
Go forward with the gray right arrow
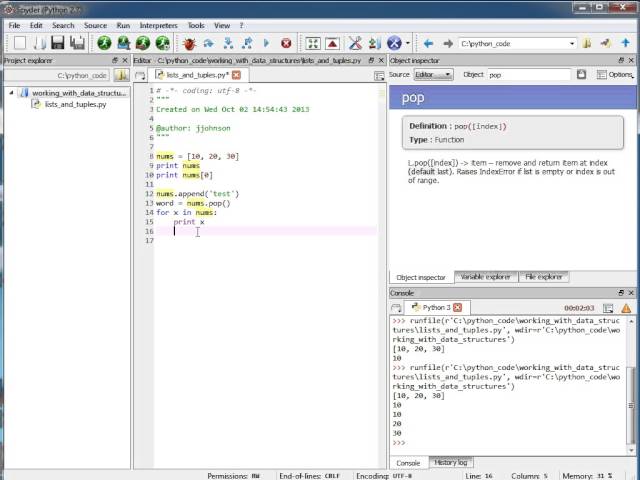click(x=448, y=43)
